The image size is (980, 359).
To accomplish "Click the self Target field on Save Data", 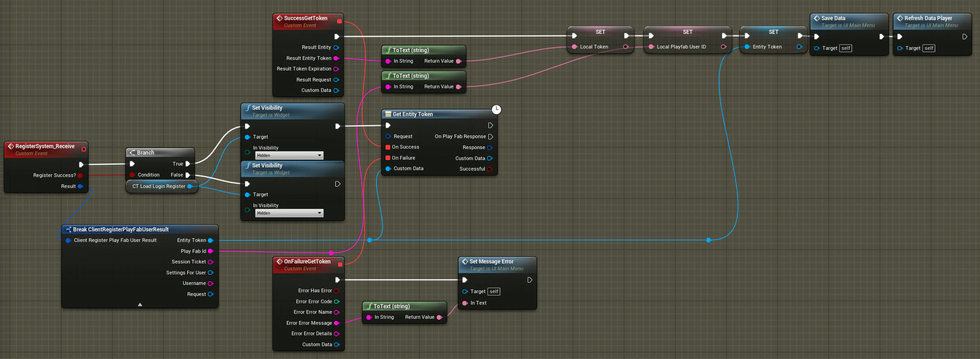I will (x=846, y=48).
